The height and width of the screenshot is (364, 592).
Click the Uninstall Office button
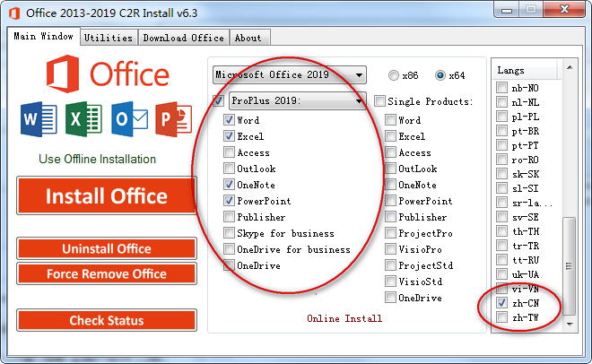coord(107,248)
